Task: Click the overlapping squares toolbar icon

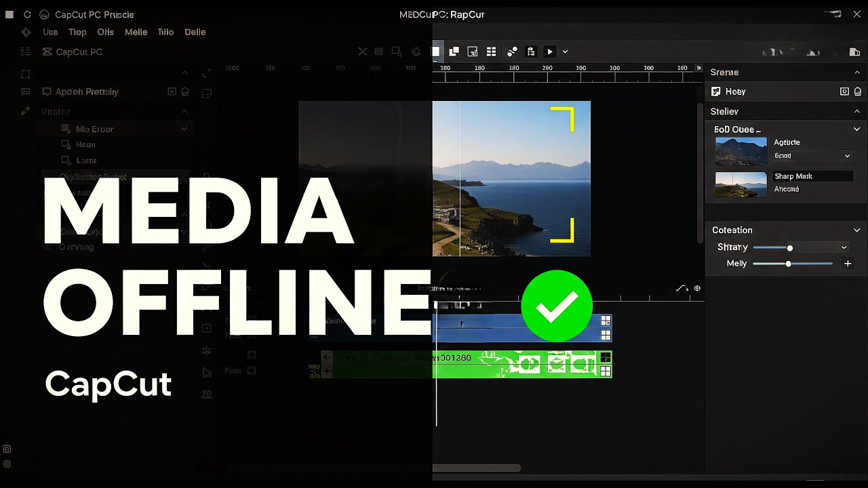Action: (x=454, y=52)
